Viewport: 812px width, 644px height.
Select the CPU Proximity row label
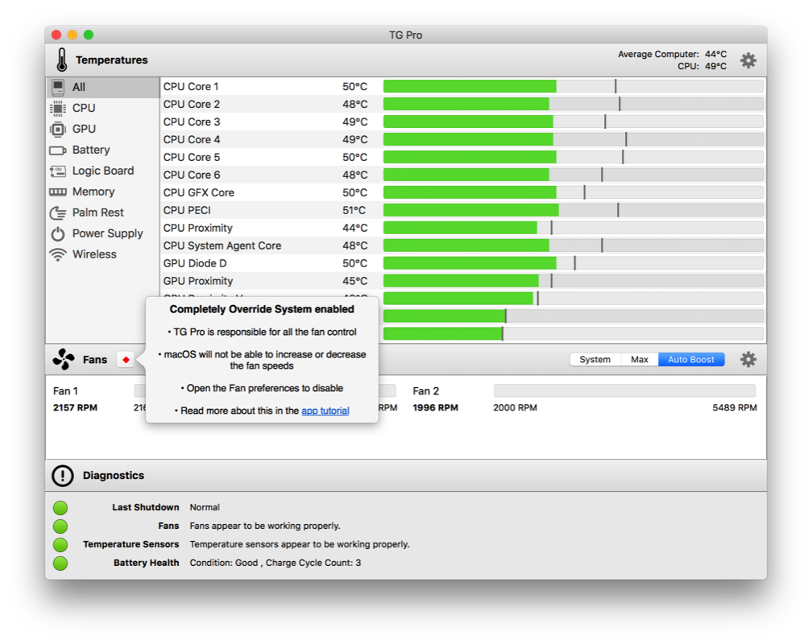coord(198,228)
